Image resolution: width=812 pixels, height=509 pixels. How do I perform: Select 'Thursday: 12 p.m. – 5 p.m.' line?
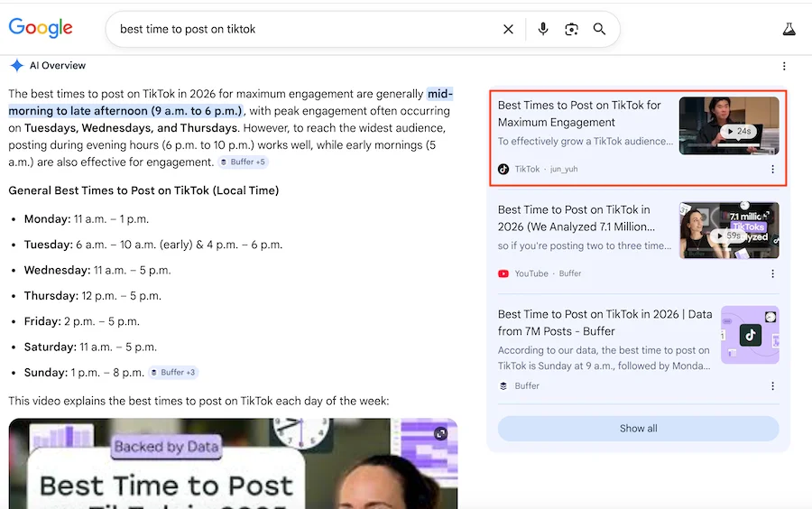click(x=93, y=296)
